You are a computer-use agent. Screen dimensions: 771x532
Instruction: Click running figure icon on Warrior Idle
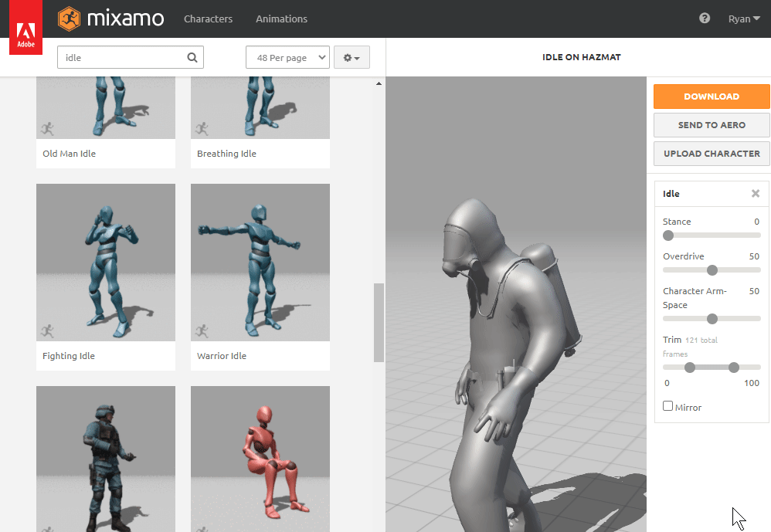[202, 330]
